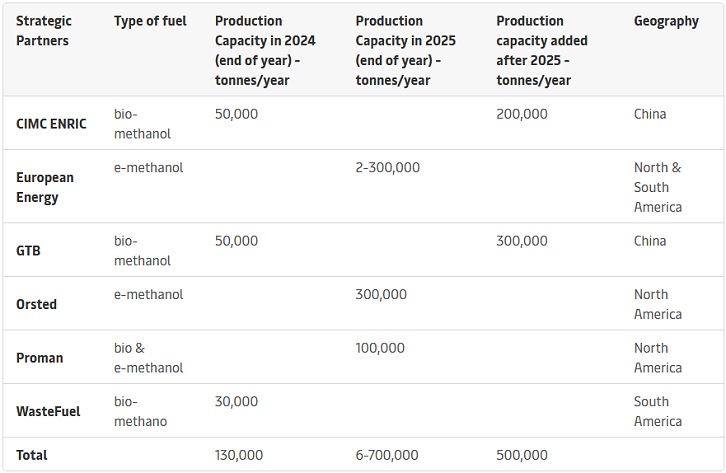Viewport: 726px width, 473px height.
Task: Click the capacity added after 2025 header
Action: tap(542, 50)
